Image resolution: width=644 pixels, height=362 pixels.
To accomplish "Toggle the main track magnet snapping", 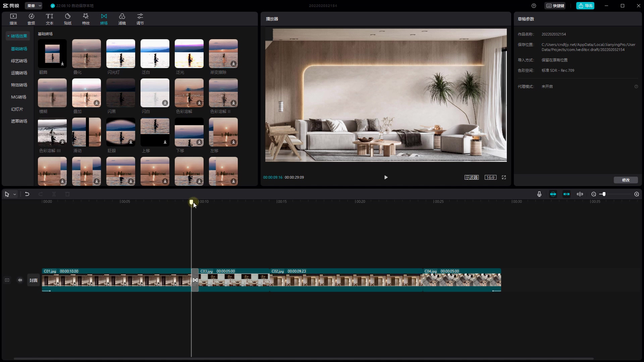I will click(553, 194).
